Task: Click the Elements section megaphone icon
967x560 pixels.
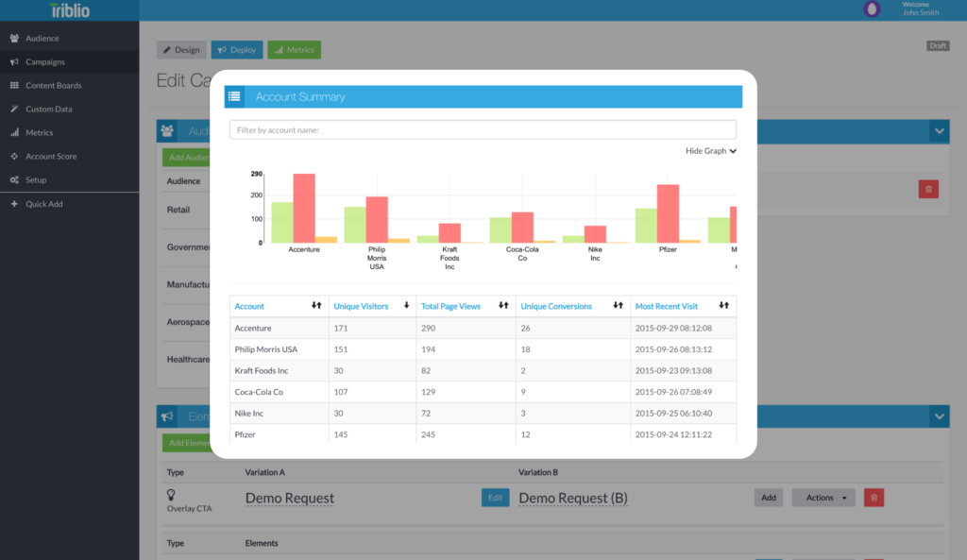Action: coord(167,416)
